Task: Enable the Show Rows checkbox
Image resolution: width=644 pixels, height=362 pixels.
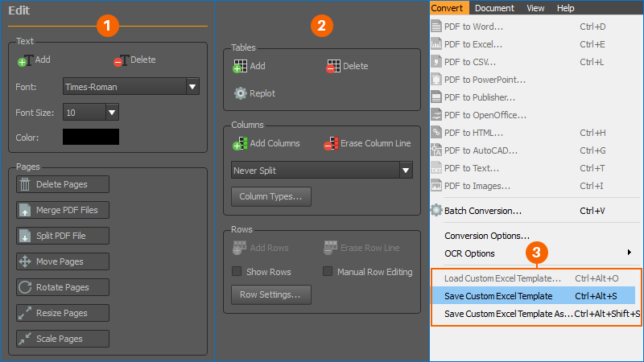Action: (x=237, y=272)
